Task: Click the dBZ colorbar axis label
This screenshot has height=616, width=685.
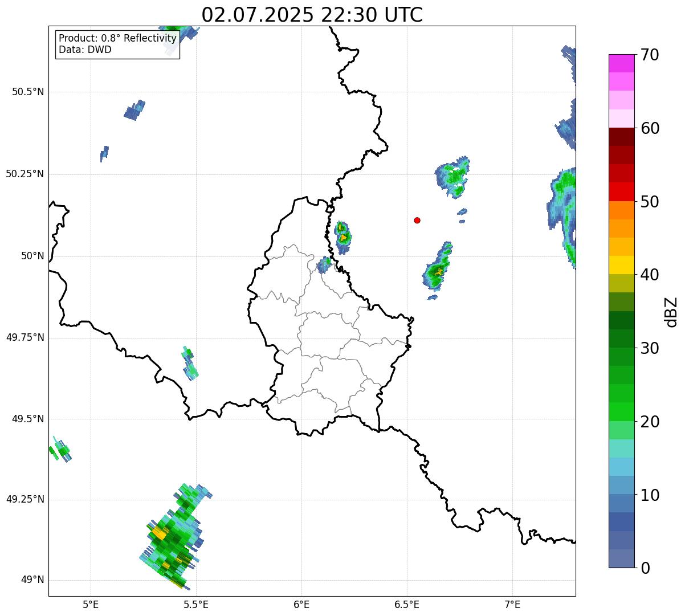Action: [671, 312]
